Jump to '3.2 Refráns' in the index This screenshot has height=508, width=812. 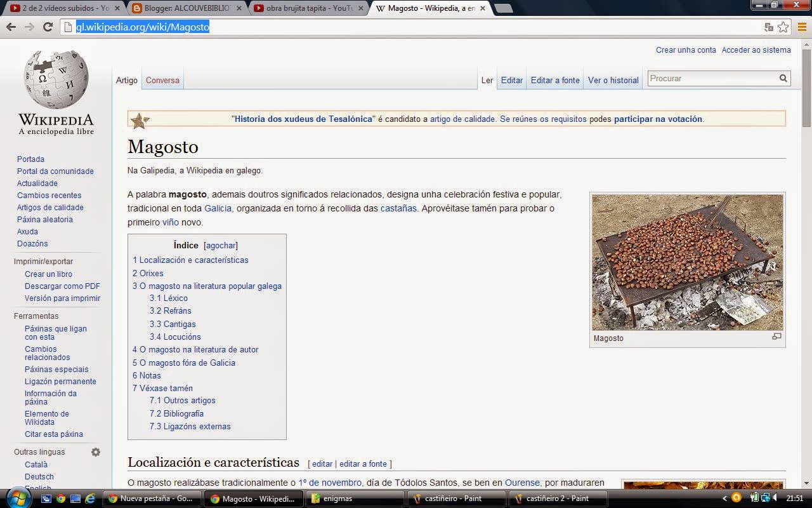coord(171,311)
